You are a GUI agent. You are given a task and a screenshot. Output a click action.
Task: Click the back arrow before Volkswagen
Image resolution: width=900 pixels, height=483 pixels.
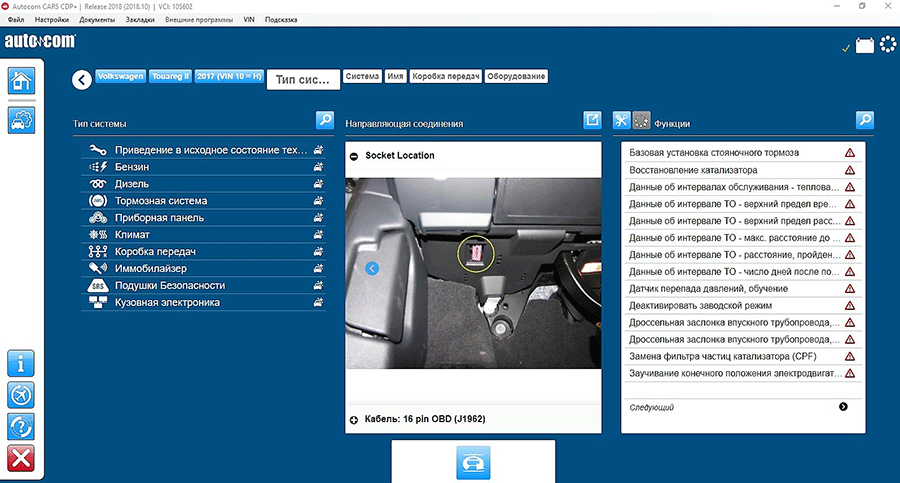tap(82, 80)
